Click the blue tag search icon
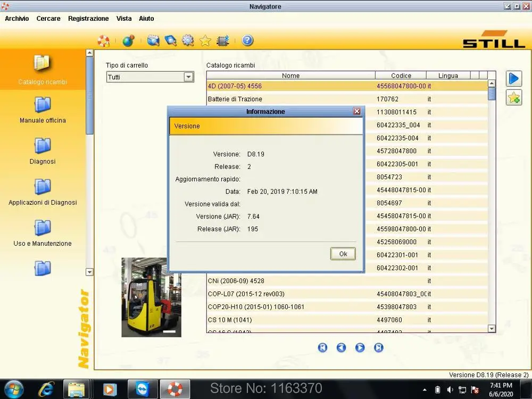Viewport: 532px width, 399px height. pyautogui.click(x=170, y=41)
